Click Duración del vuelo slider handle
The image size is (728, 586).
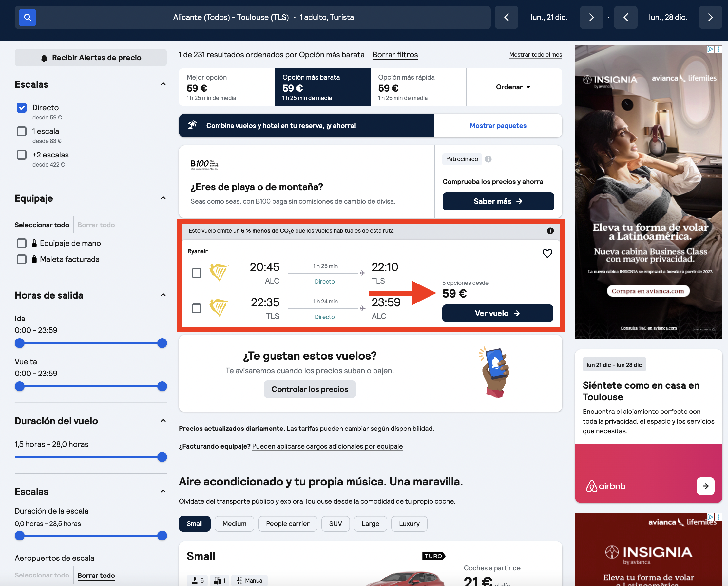tap(162, 457)
